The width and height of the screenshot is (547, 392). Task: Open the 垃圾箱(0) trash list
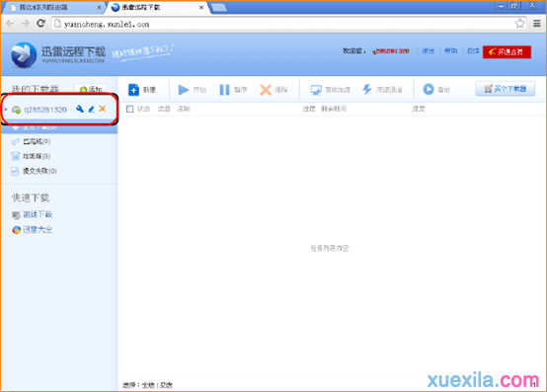[x=37, y=156]
